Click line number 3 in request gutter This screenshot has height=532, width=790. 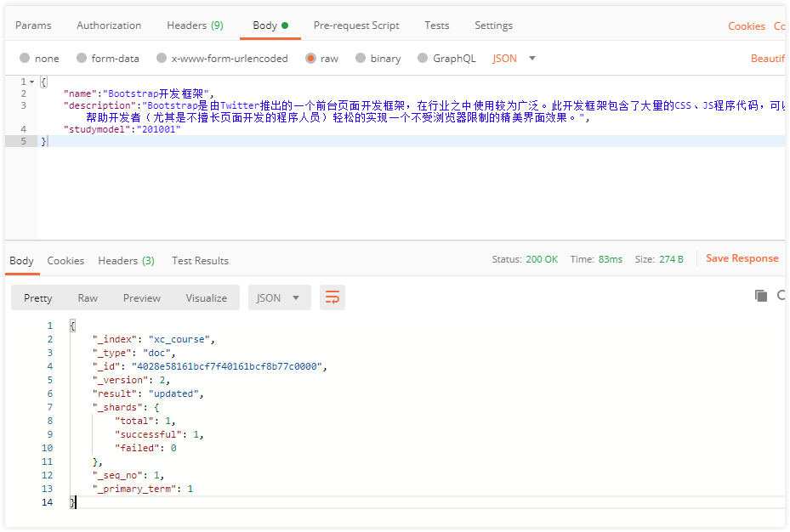tap(23, 105)
